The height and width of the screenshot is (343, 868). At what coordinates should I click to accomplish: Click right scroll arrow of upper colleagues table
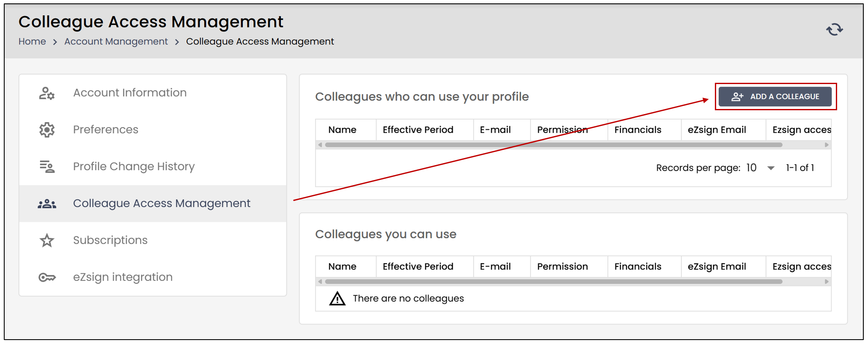(827, 145)
